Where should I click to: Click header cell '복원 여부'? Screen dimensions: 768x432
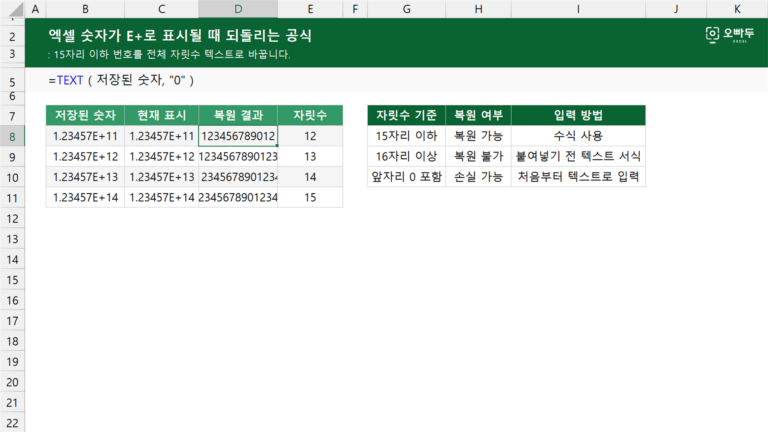(479, 115)
